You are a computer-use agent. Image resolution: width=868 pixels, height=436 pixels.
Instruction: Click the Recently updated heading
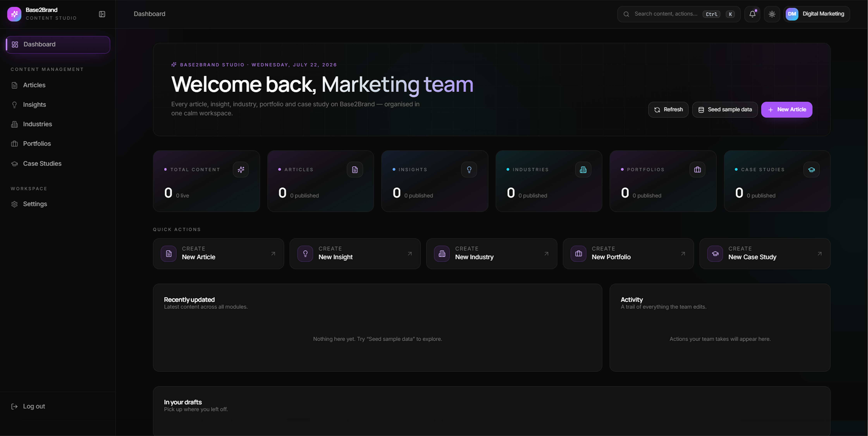click(x=189, y=300)
